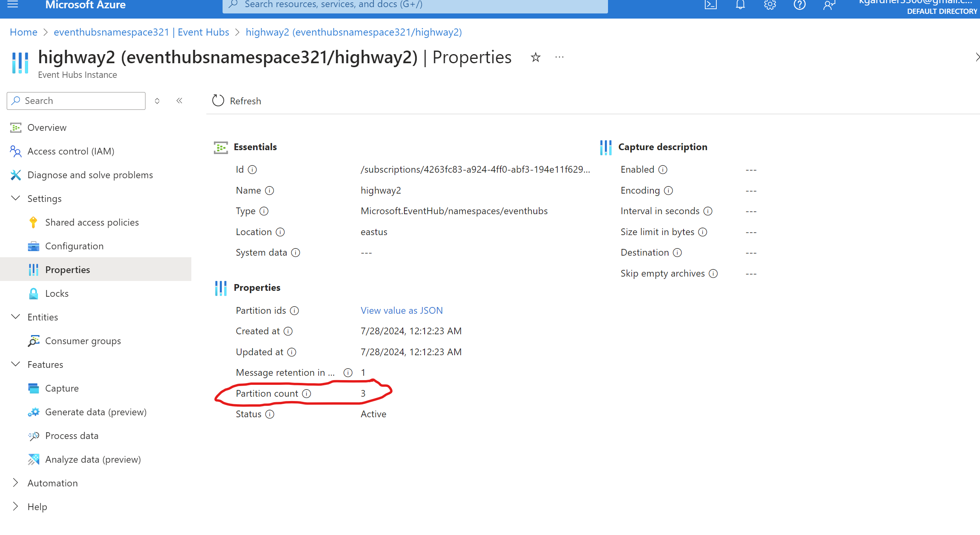Click the info icon next to System data
This screenshot has width=980, height=535.
(x=296, y=252)
